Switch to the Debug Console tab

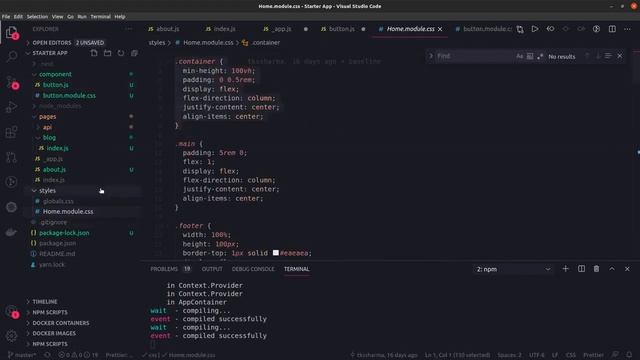(253, 269)
